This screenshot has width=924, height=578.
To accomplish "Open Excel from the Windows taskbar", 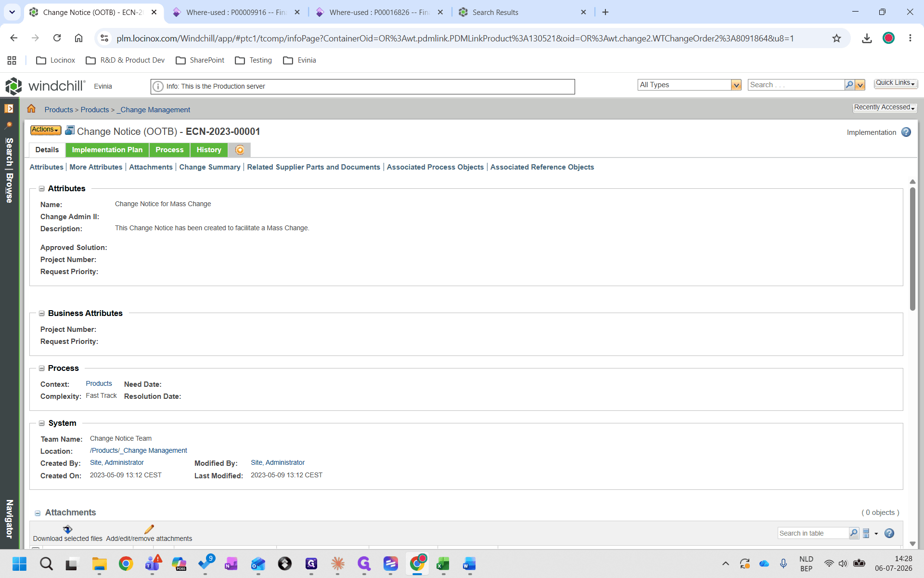I will click(x=443, y=564).
